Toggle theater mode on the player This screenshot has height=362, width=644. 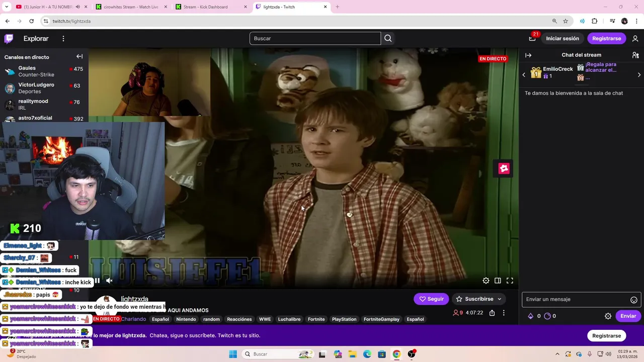[x=498, y=281]
